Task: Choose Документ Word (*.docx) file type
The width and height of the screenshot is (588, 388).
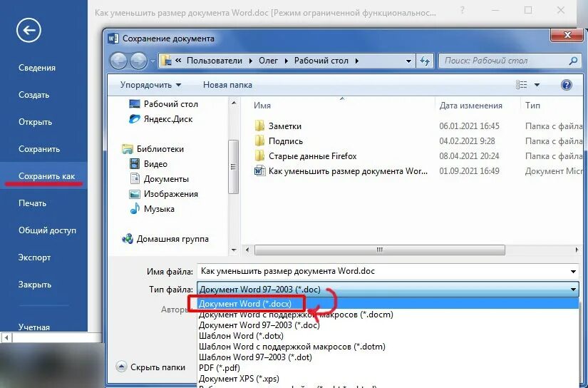Action: (x=388, y=304)
